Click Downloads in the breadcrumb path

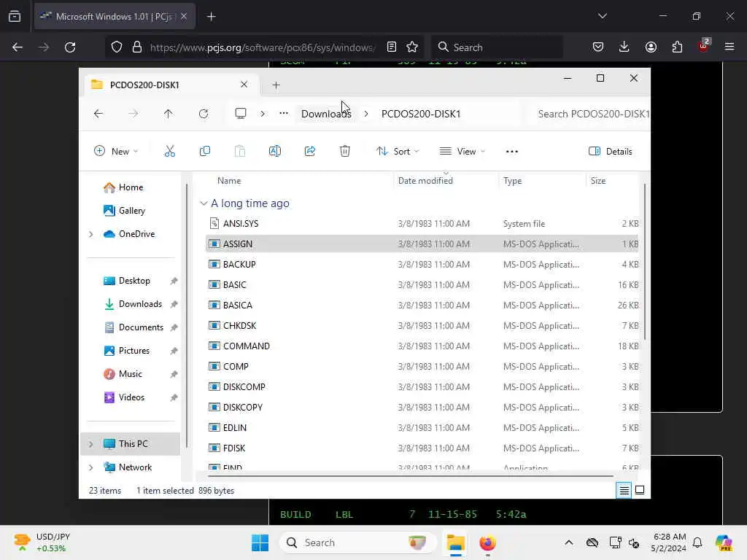pyautogui.click(x=326, y=114)
